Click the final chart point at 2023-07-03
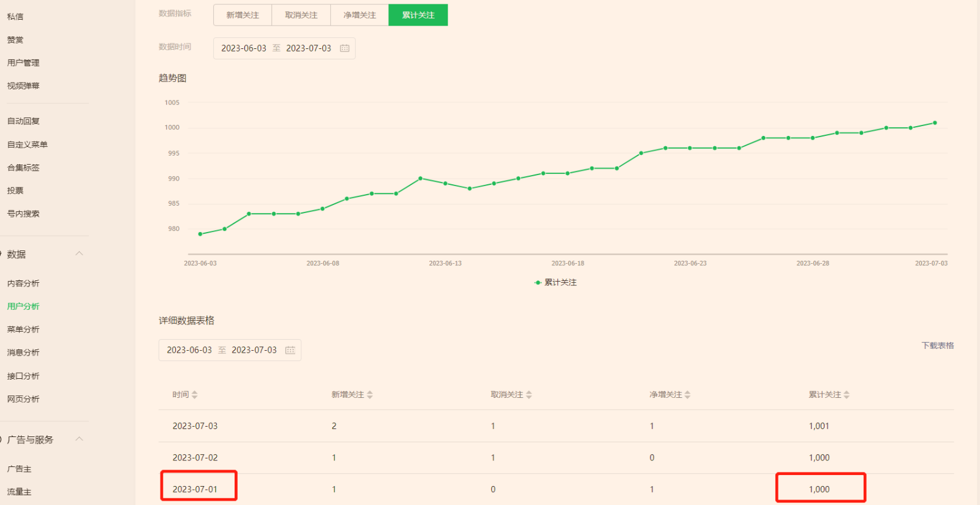The image size is (980, 505). (x=935, y=123)
